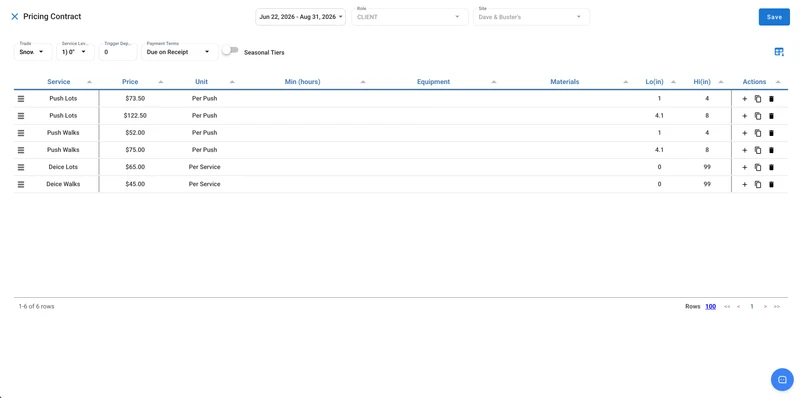Viewport: 800px width, 398px height.
Task: Duplicate the Deice Walks row
Action: (758, 184)
